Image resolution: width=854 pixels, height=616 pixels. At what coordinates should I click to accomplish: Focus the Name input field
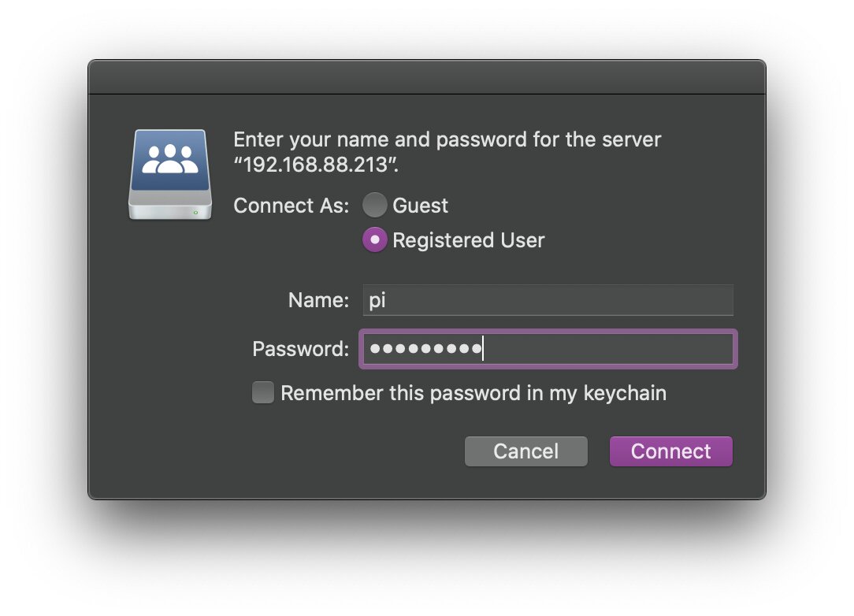pyautogui.click(x=548, y=300)
